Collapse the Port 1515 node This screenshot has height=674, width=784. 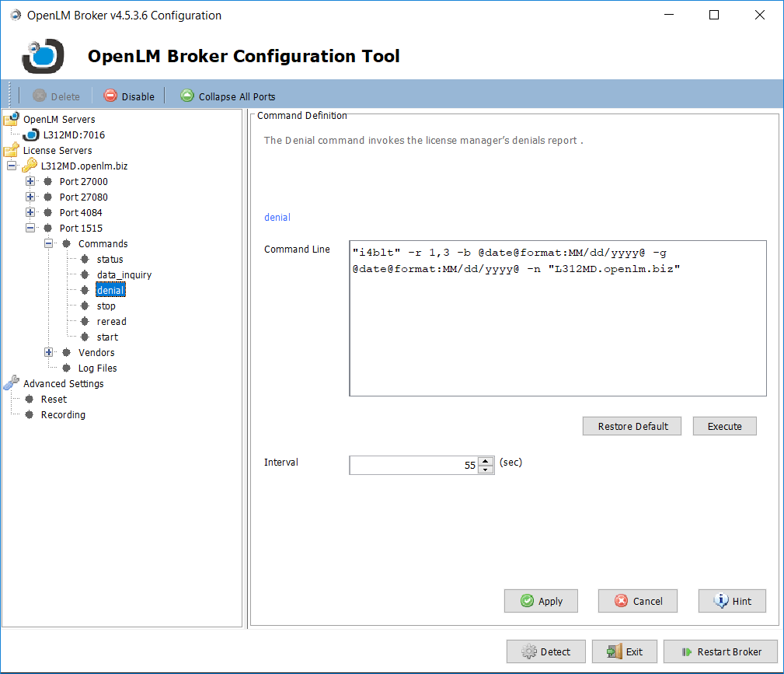[30, 228]
